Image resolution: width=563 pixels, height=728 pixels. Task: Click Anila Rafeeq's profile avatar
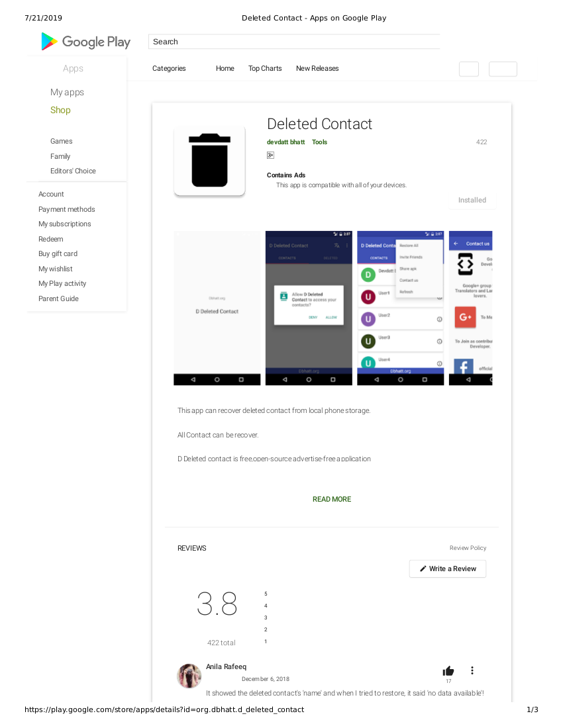pyautogui.click(x=189, y=676)
